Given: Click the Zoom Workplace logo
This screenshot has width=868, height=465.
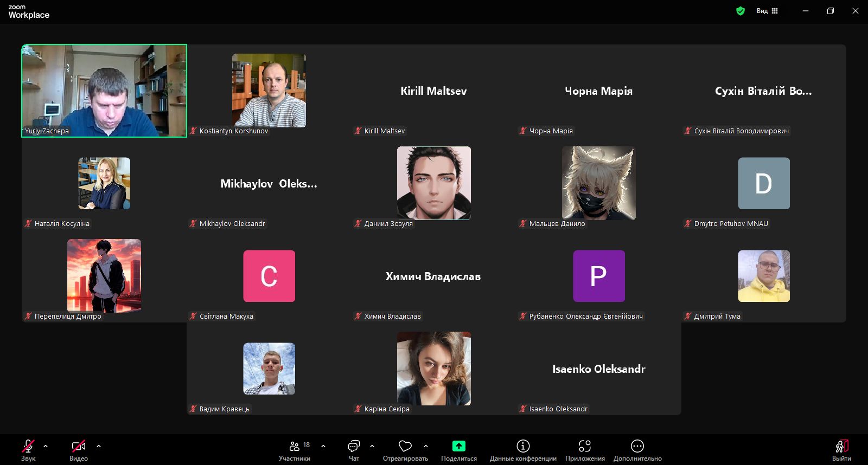Looking at the screenshot, I should pyautogui.click(x=29, y=11).
